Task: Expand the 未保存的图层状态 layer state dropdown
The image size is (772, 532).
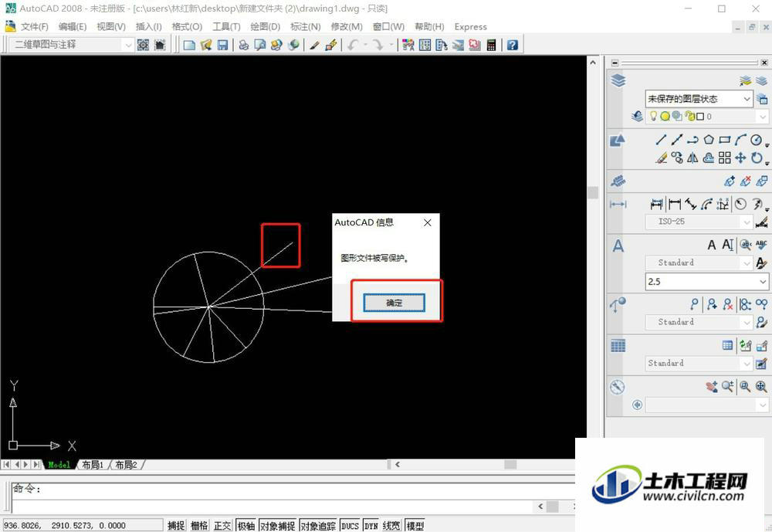Action: pos(747,99)
